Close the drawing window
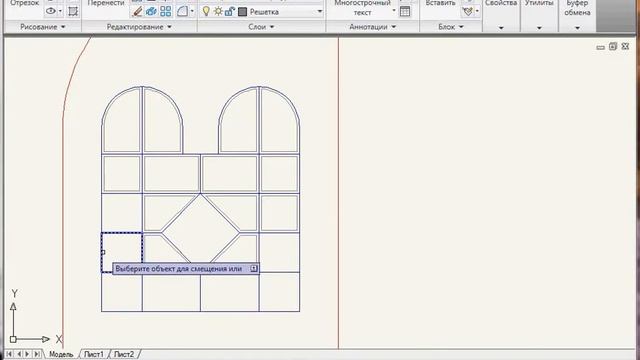 click(625, 47)
